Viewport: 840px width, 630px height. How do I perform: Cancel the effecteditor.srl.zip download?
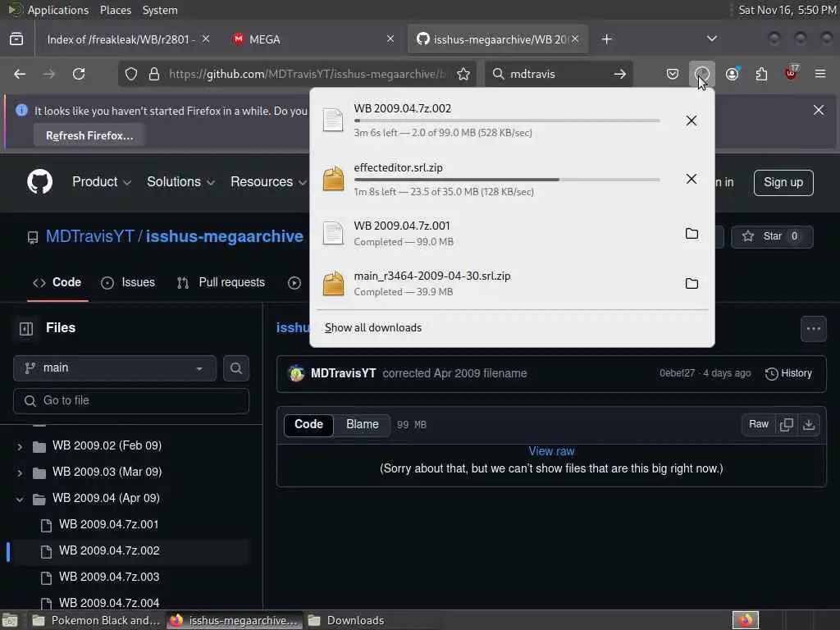pyautogui.click(x=692, y=178)
